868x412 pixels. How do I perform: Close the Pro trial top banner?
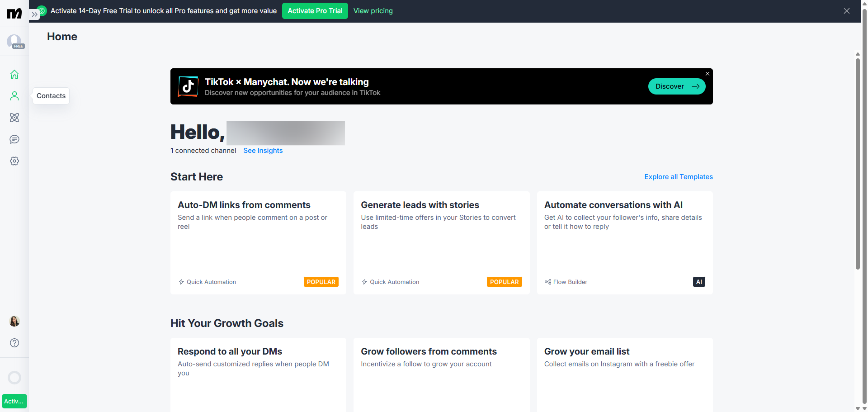click(x=846, y=11)
